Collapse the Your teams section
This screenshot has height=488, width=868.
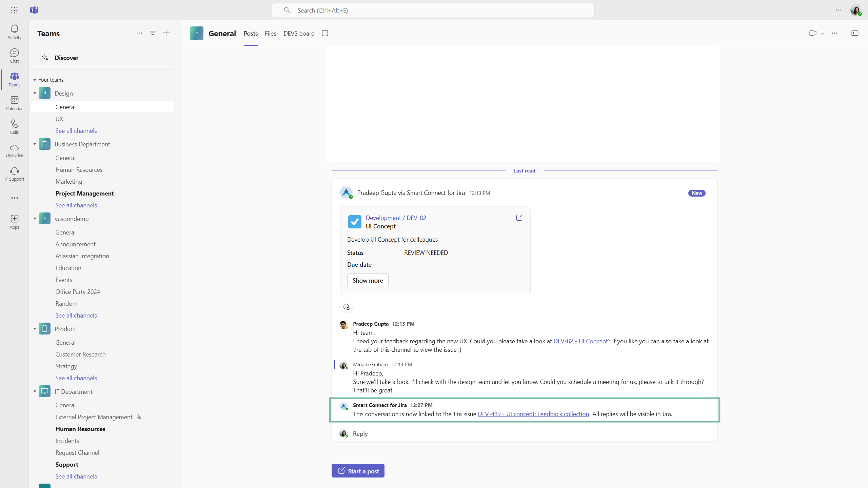(35, 80)
